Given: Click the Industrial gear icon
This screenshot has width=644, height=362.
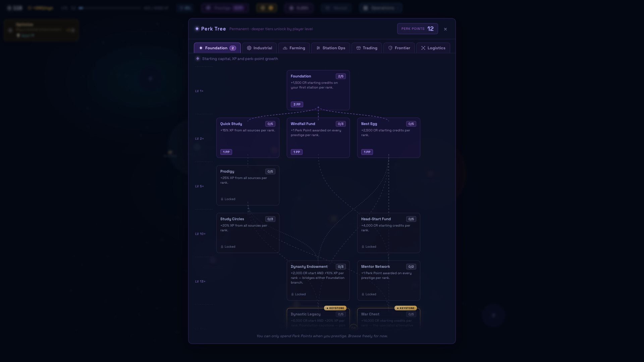Looking at the screenshot, I should 249,48.
